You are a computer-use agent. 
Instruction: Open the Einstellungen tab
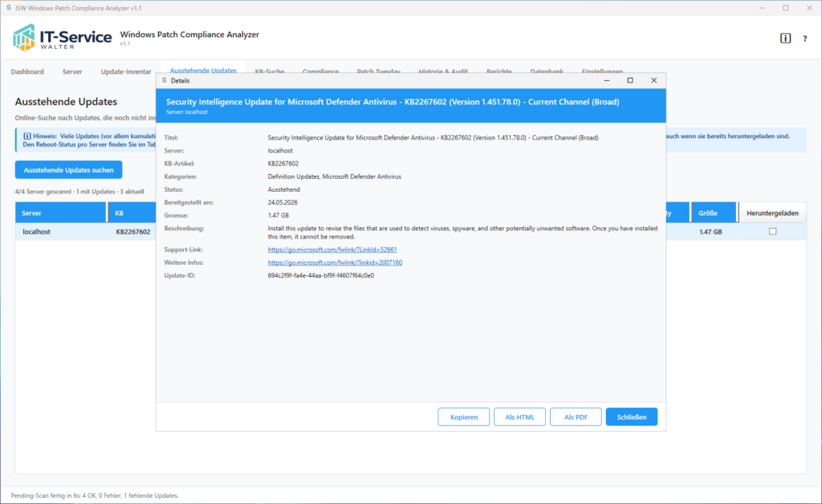pos(602,71)
